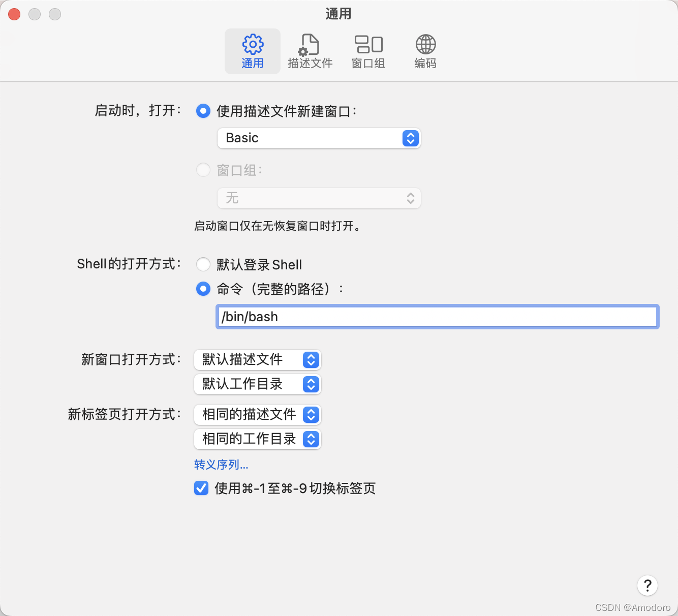Viewport: 678px width, 616px height.
Task: Click the 启动窗口仅在无恢复窗口时打开 note text
Action: [278, 226]
